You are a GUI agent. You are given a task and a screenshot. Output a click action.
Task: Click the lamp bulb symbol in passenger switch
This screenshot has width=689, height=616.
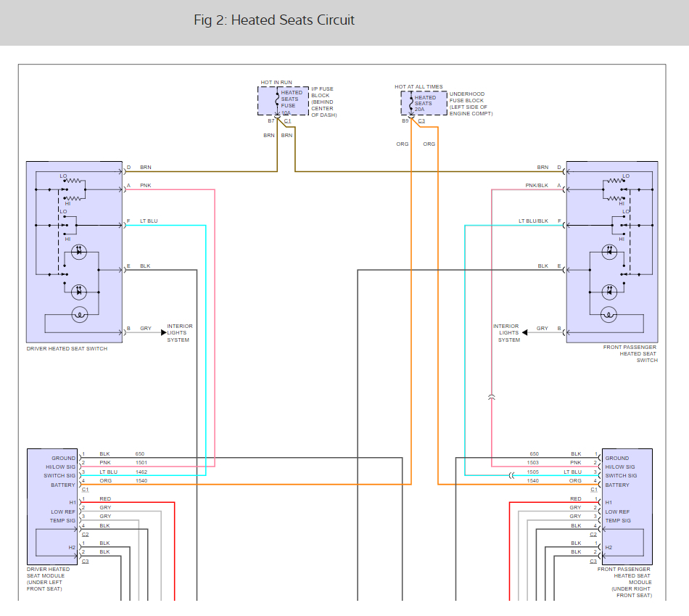click(x=609, y=314)
